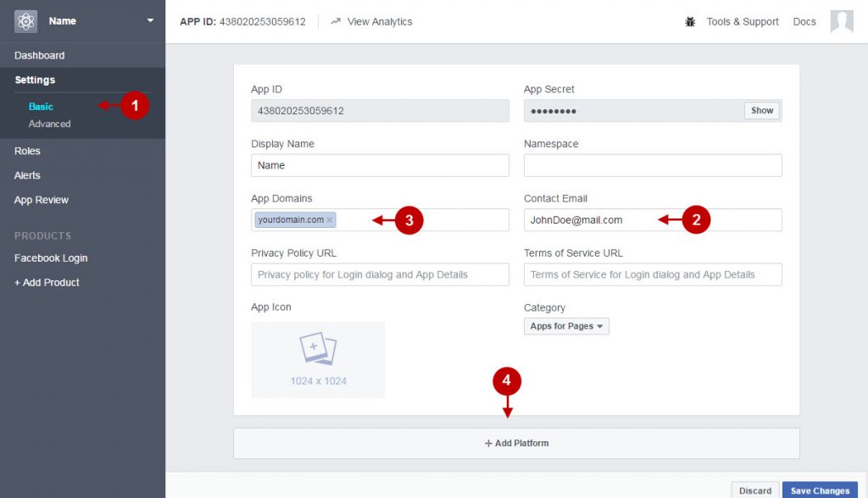
Task: Open Tools & Support menu
Action: (x=743, y=21)
